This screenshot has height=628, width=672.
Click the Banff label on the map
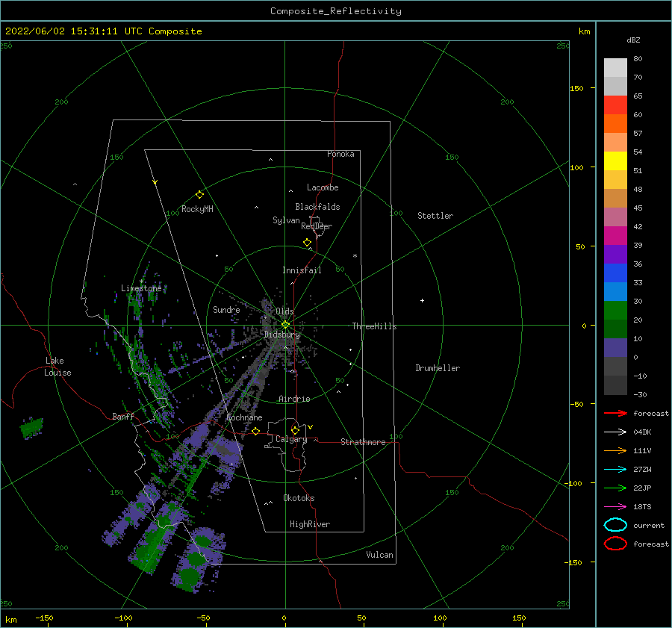pos(123,416)
